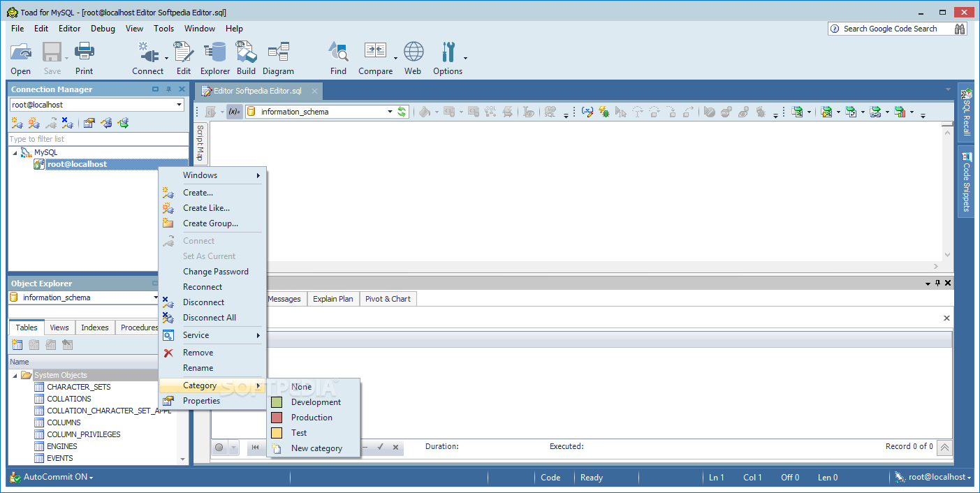
Task: Close the Editor Softpedia Editor.sql tab
Action: click(314, 91)
